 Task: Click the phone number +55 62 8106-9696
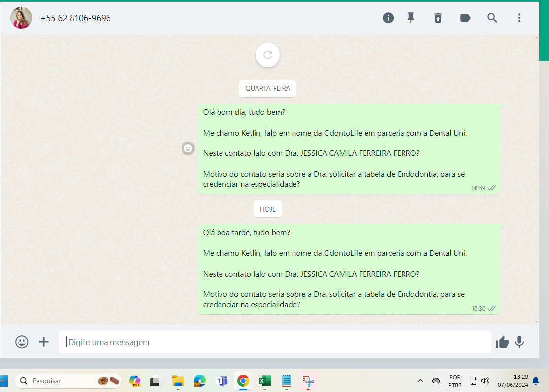pos(75,18)
